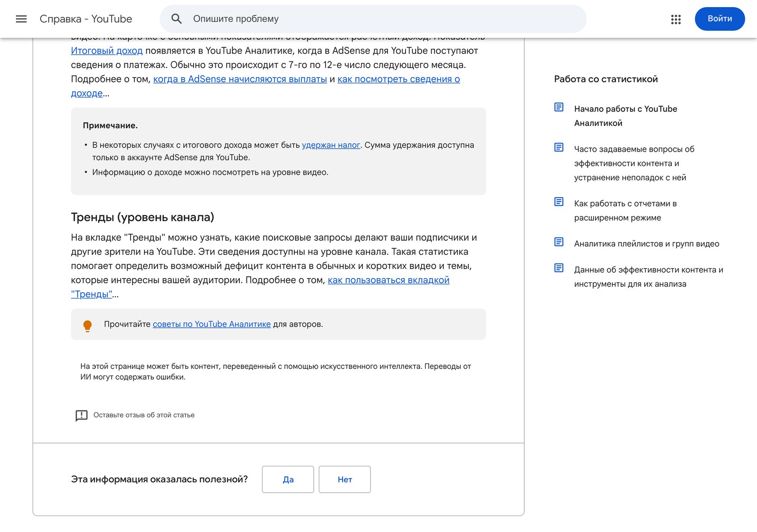Click the AI translation disclaimer text
Screen dimensions: 757x532
[275, 372]
